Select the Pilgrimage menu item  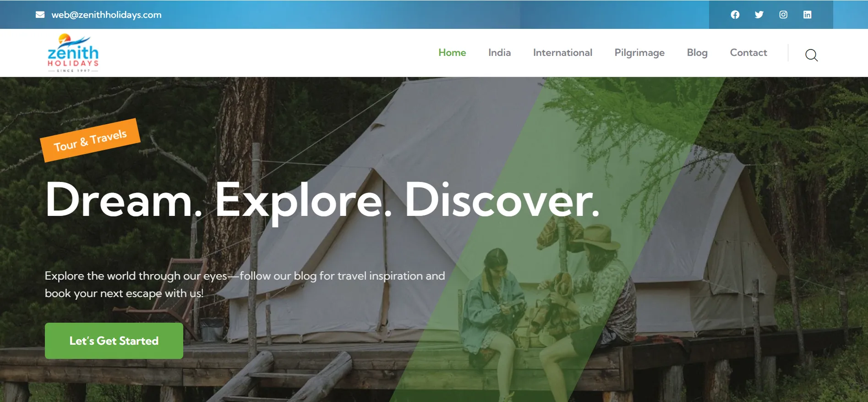click(x=639, y=53)
